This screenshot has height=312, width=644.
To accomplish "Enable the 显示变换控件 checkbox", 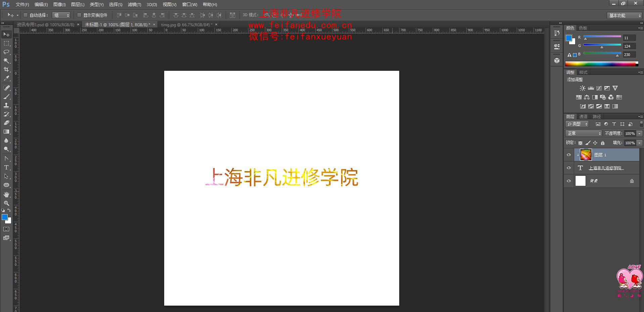I will coord(79,15).
